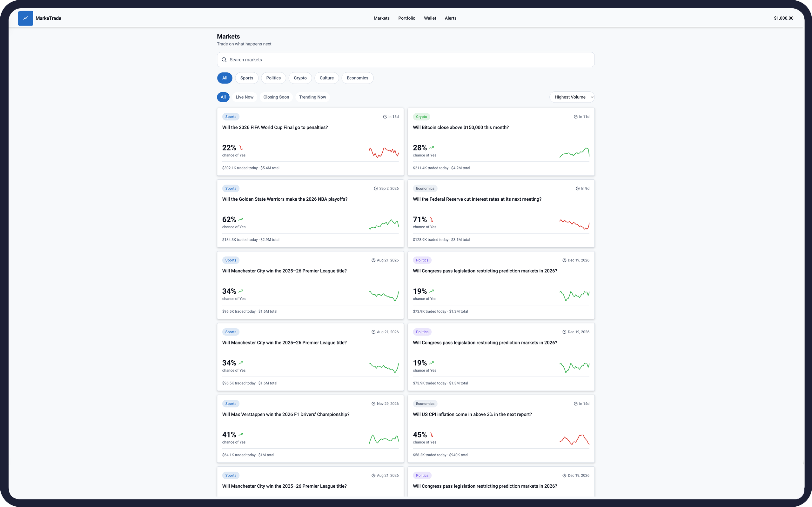Focus the Search markets input field
Screen dimensions: 812x507
click(406, 60)
